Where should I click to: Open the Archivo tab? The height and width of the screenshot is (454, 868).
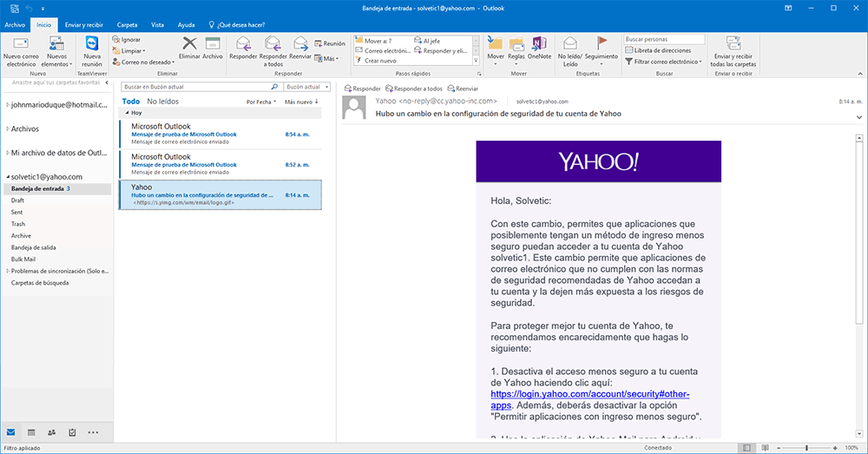(x=15, y=25)
